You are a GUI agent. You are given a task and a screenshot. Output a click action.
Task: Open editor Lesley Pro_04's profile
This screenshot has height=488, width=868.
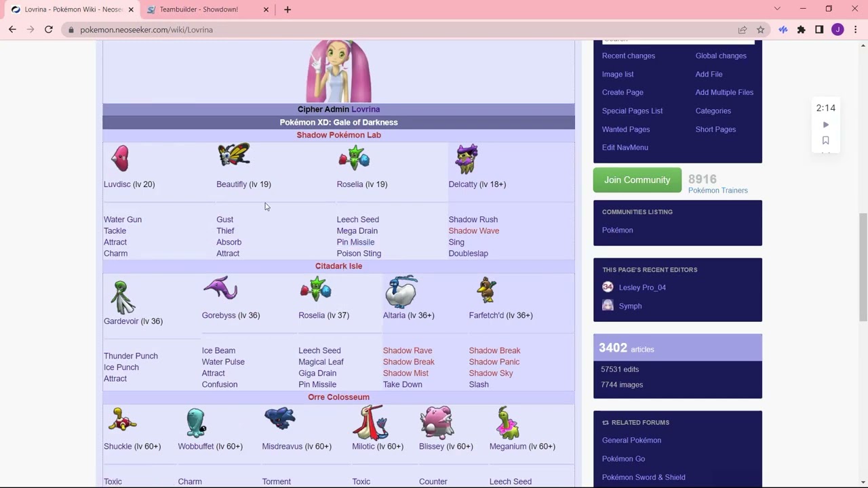click(642, 287)
